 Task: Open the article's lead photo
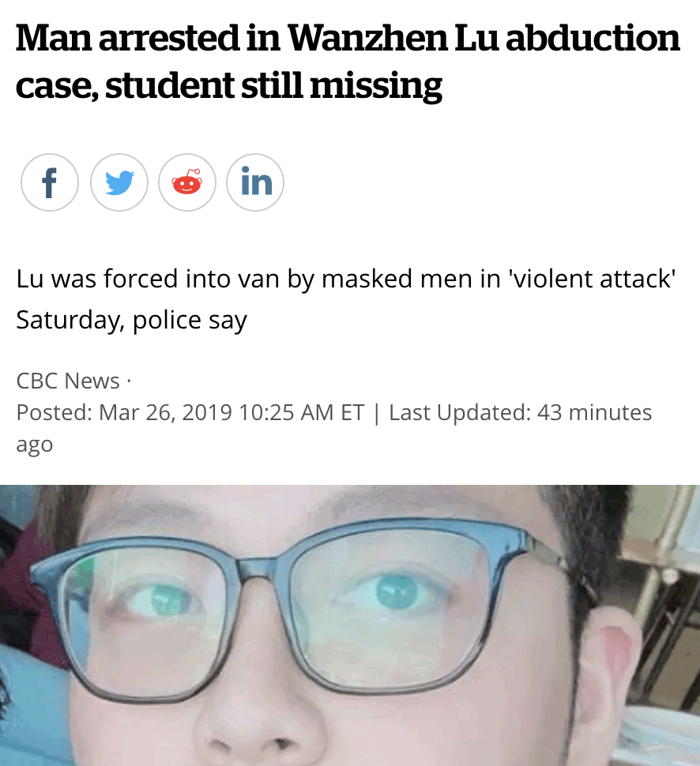pyautogui.click(x=350, y=625)
